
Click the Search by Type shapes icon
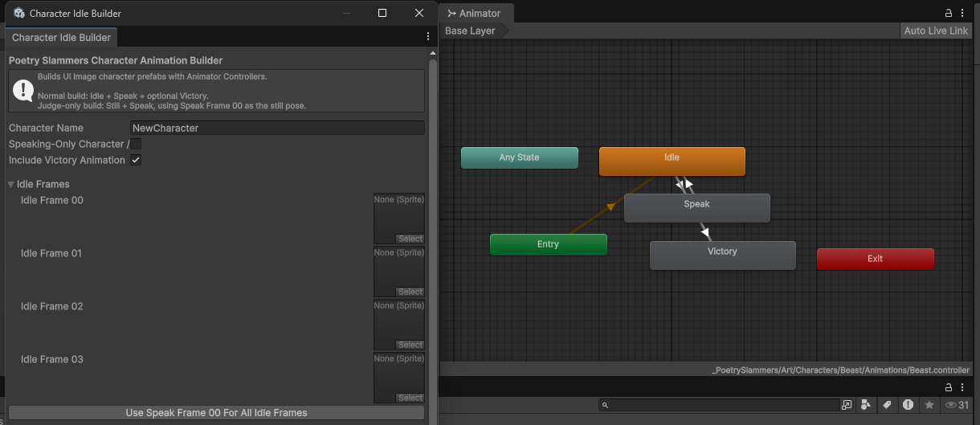click(866, 405)
